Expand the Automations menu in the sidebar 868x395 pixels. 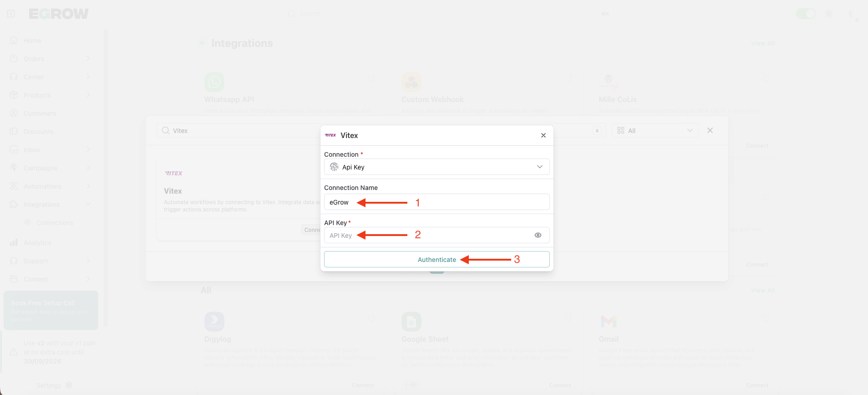(88, 186)
